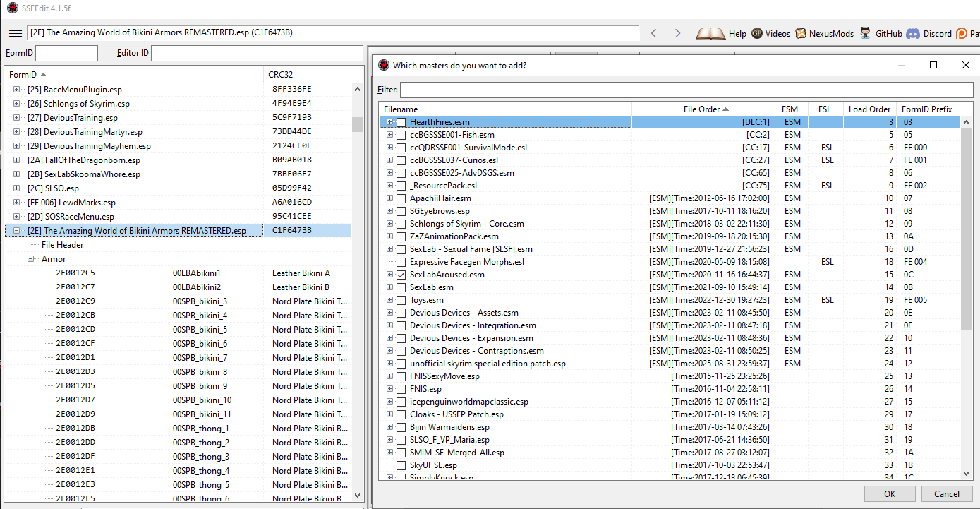Click the left tree scroll down arrow

(357, 496)
